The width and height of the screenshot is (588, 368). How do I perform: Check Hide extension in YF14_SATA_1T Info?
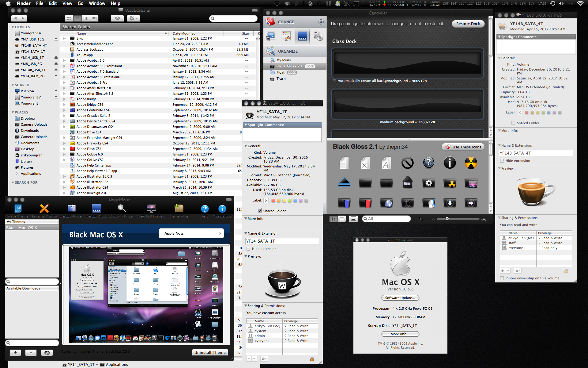pyautogui.click(x=248, y=249)
